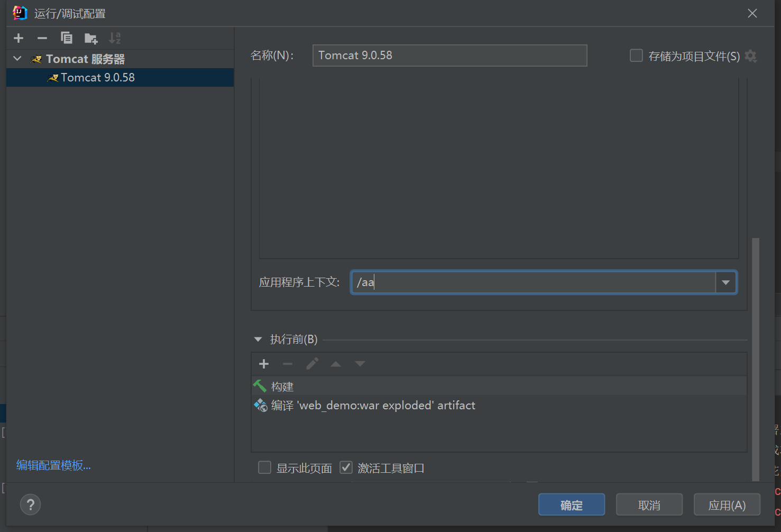This screenshot has height=532, width=781.
Task: Remove the selected run configuration
Action: pos(42,38)
